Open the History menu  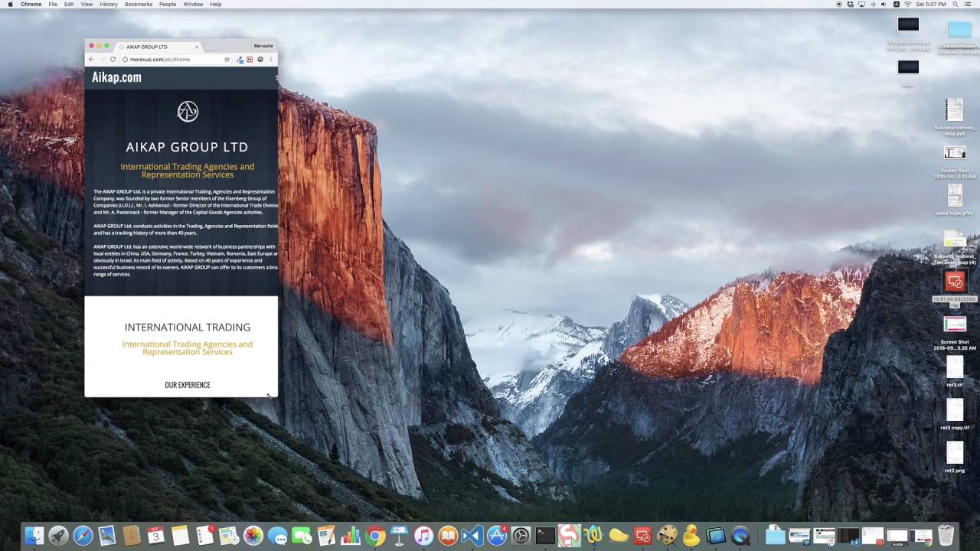coord(109,5)
